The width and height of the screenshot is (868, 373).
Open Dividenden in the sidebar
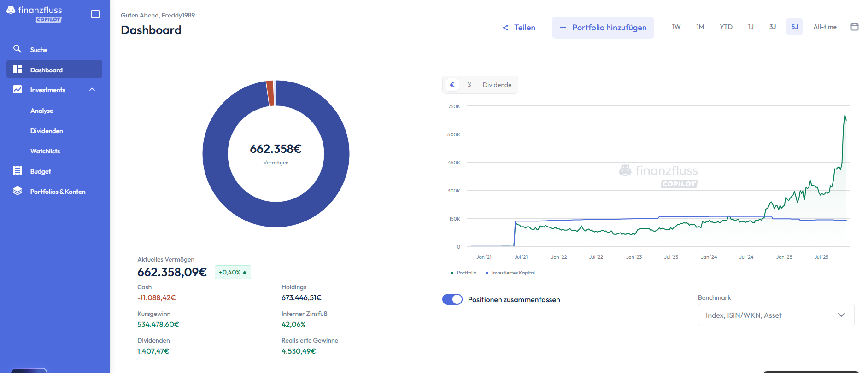47,131
